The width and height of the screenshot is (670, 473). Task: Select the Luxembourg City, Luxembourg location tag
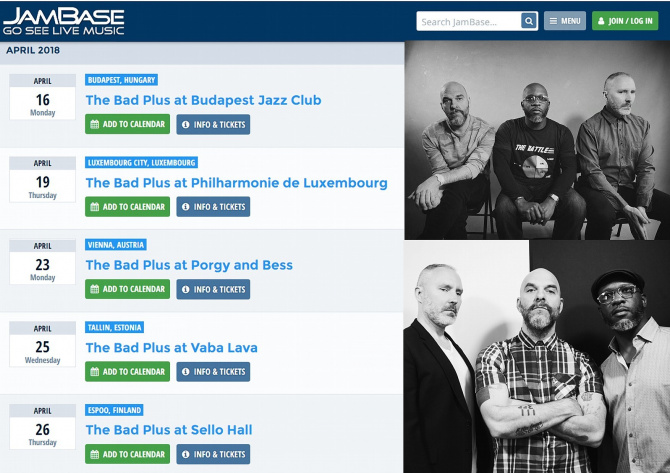point(141,162)
